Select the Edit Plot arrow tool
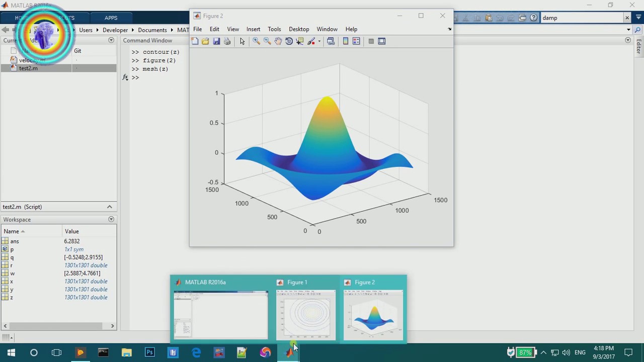Viewport: 644px width, 362px height. tap(242, 41)
